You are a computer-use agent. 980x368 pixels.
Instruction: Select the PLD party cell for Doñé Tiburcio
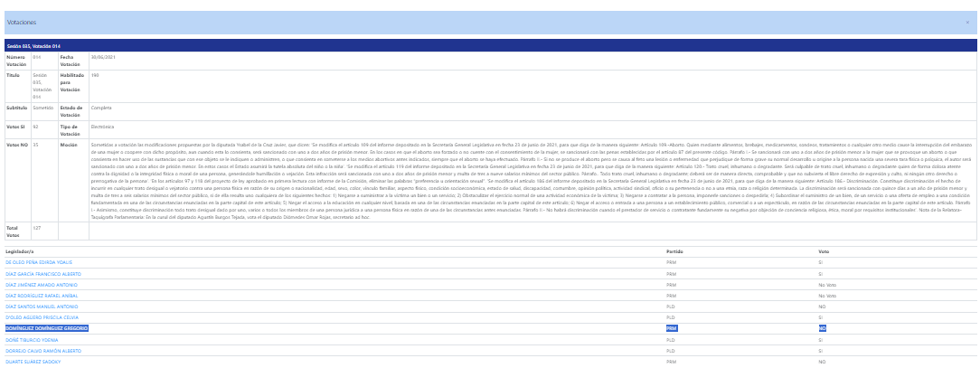pyautogui.click(x=671, y=340)
